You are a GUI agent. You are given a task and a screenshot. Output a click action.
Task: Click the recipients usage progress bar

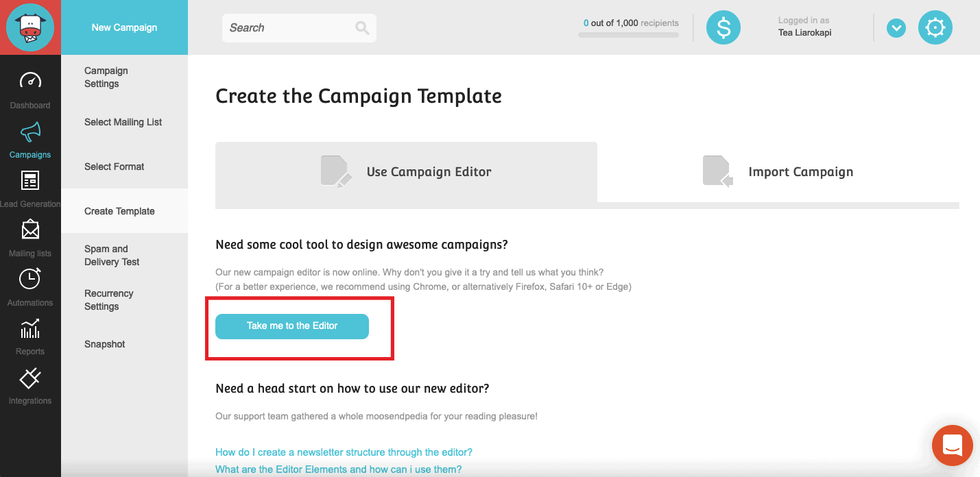pyautogui.click(x=629, y=34)
